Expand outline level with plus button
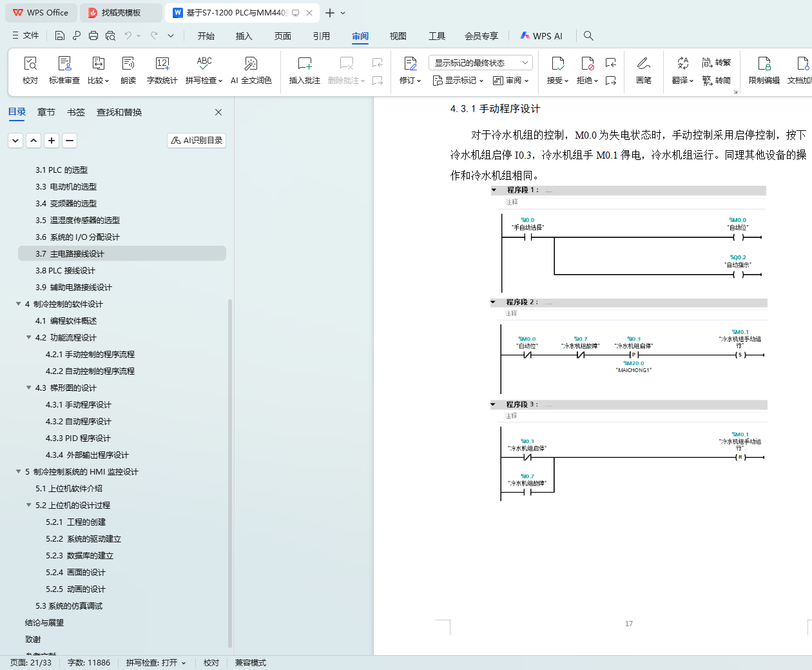The width and height of the screenshot is (812, 670). pos(52,140)
